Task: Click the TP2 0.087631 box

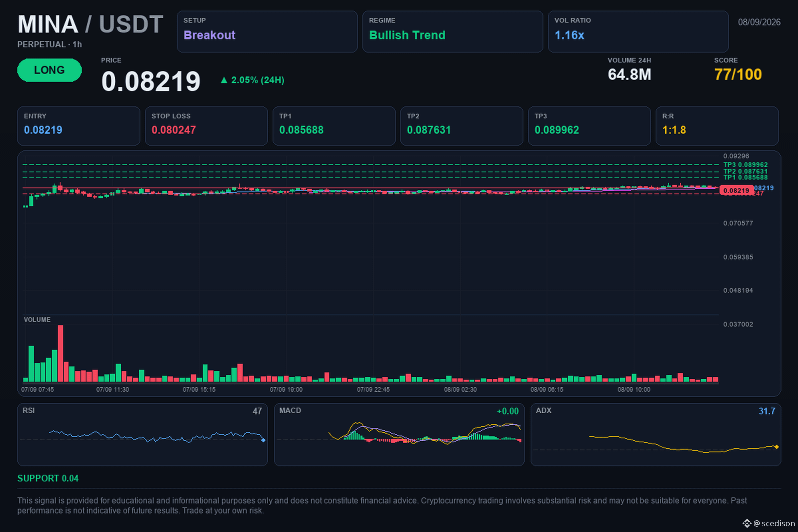Action: coord(462,126)
